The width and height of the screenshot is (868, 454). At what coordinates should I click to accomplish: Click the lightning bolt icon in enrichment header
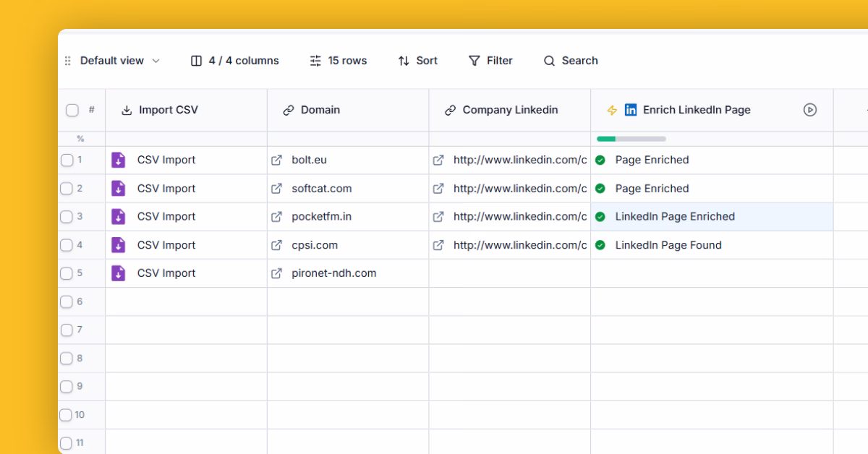(x=612, y=110)
